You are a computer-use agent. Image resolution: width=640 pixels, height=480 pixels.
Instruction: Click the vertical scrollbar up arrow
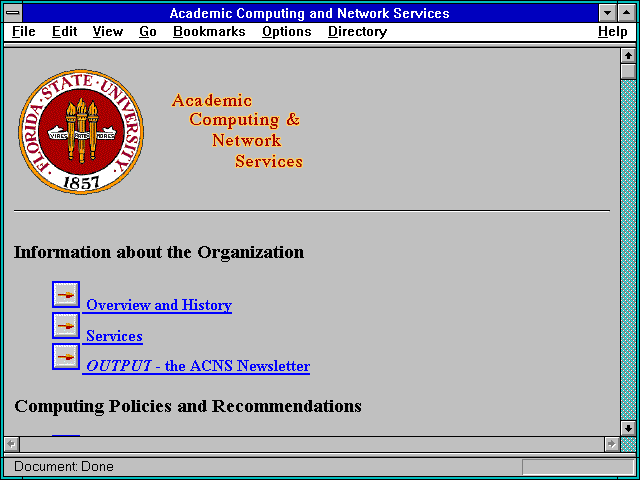click(x=628, y=56)
